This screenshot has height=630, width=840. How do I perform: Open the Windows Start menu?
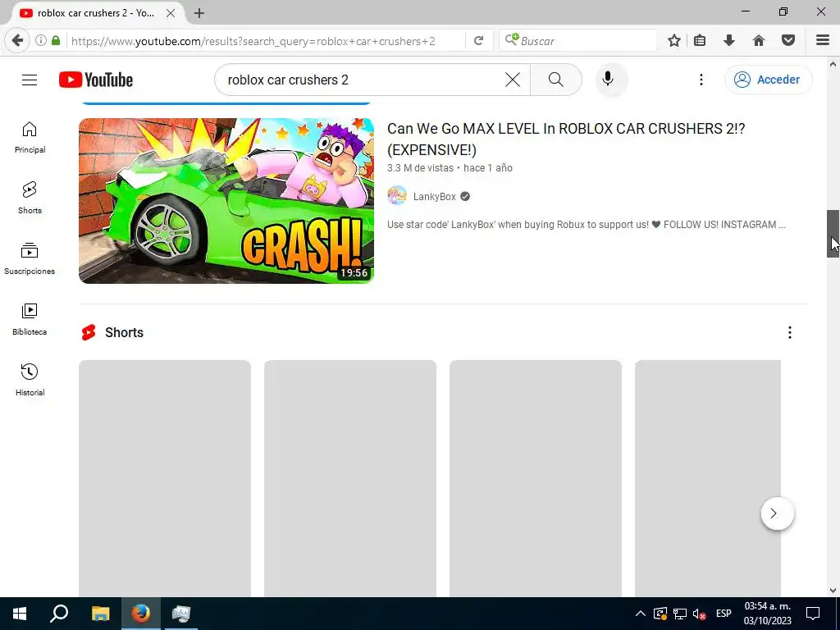click(x=20, y=614)
